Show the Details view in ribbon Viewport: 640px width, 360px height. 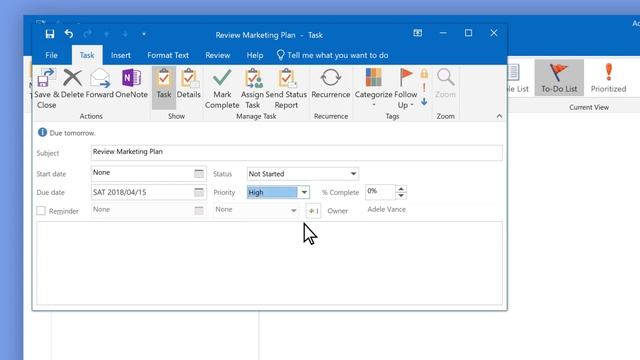point(189,84)
